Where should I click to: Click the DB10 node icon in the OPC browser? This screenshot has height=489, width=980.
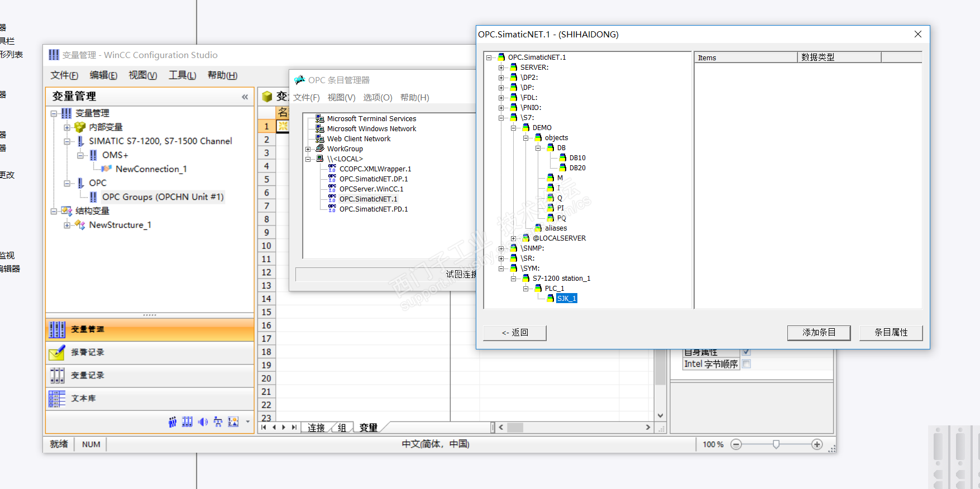click(563, 158)
